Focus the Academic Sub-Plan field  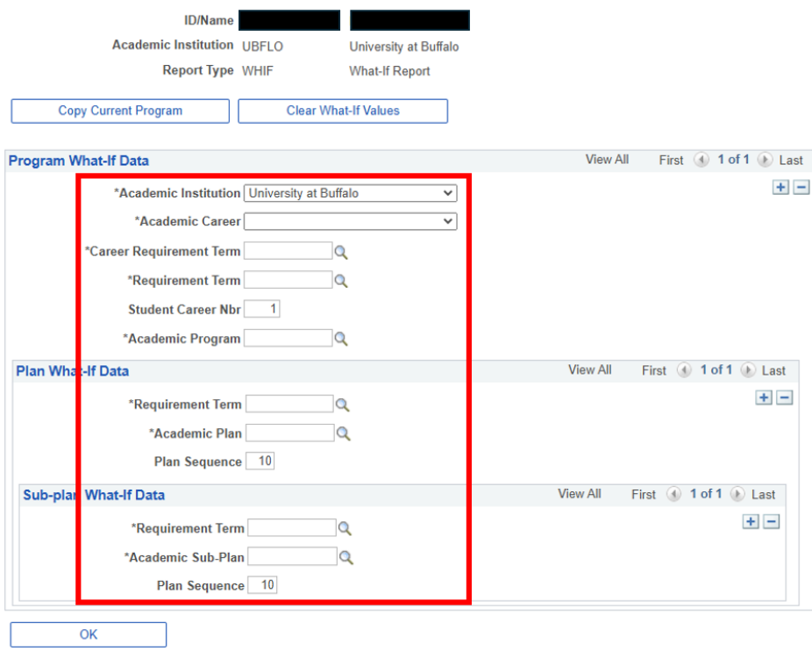[x=292, y=556]
